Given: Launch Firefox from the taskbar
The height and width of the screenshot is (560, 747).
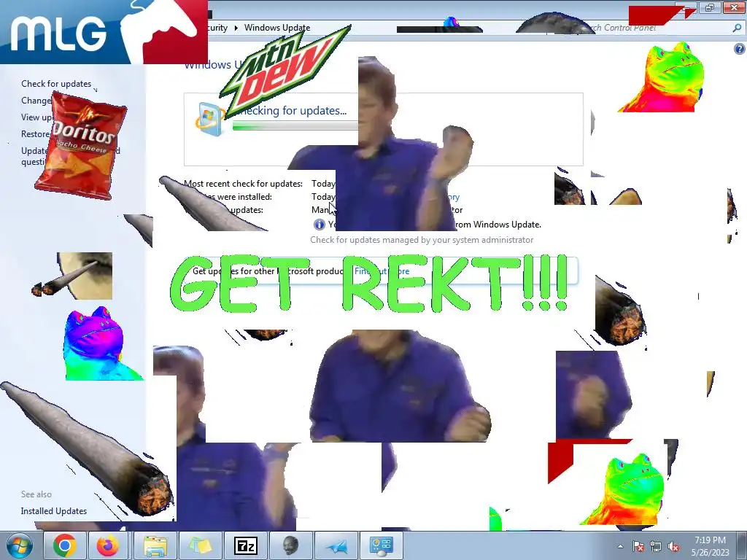Looking at the screenshot, I should click(x=108, y=545).
